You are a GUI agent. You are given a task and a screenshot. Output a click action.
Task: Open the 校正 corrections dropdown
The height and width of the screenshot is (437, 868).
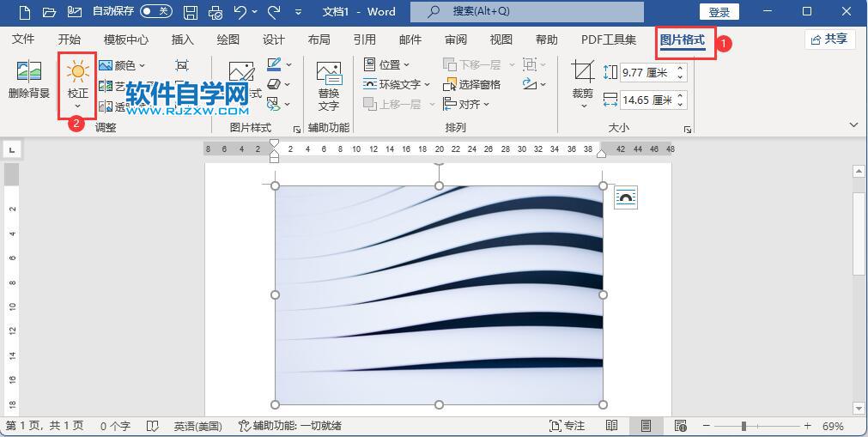point(77,86)
